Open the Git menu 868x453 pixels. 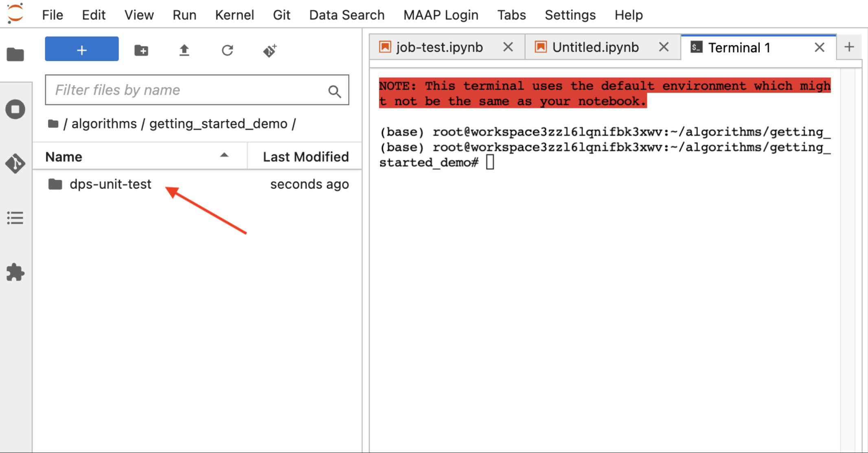281,15
